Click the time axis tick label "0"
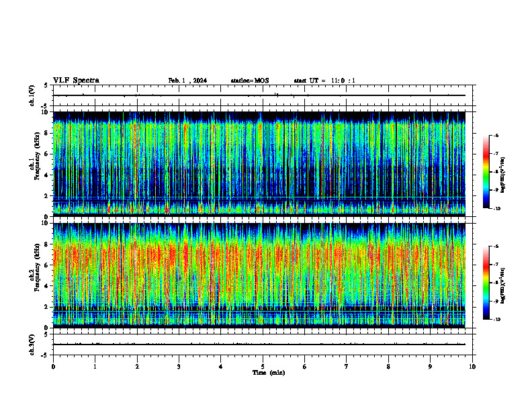532x411 pixels. click(x=53, y=367)
